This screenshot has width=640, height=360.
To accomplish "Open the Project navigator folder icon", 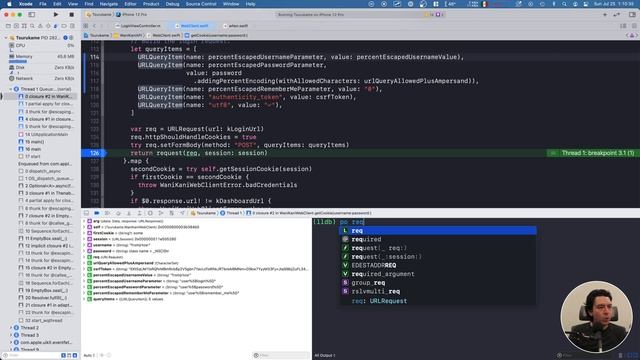I will coord(8,26).
